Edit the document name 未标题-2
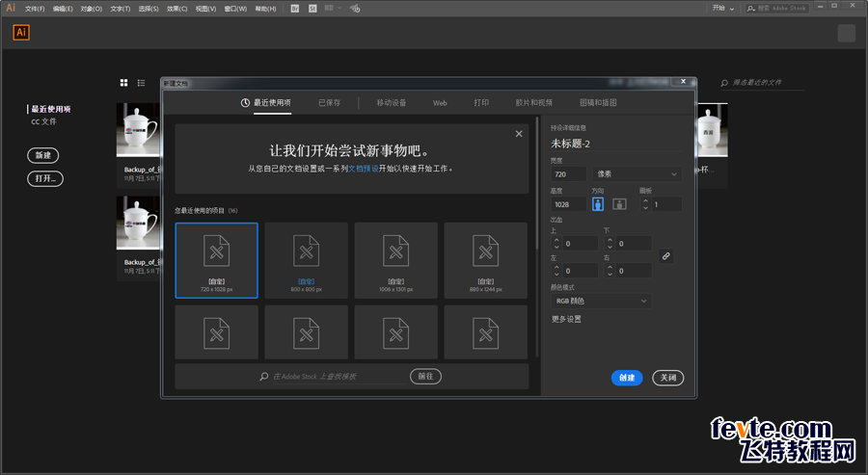This screenshot has height=475, width=868. 615,144
